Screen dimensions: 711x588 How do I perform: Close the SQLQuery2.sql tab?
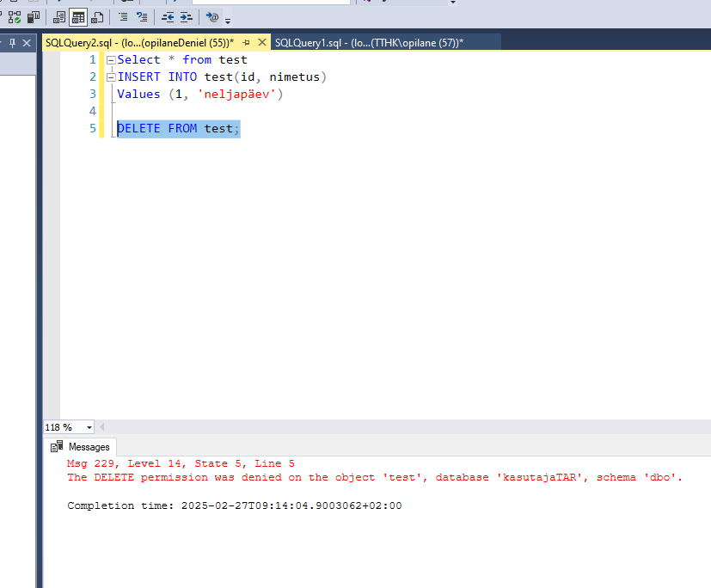tap(260, 42)
